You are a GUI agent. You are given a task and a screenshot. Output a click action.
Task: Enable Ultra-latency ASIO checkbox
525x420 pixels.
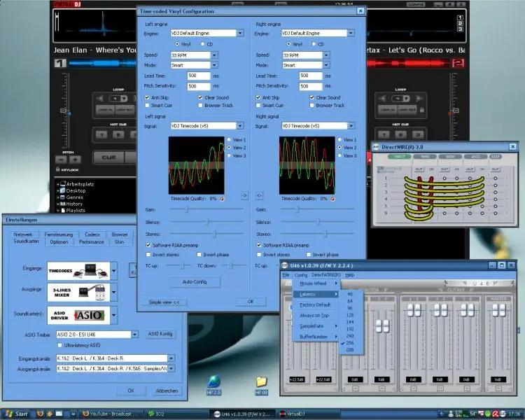point(59,345)
